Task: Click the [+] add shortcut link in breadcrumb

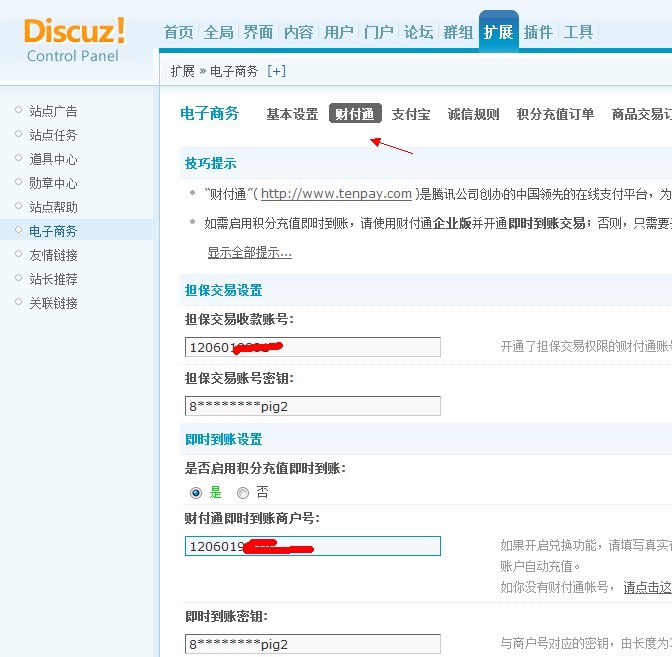Action: click(276, 71)
